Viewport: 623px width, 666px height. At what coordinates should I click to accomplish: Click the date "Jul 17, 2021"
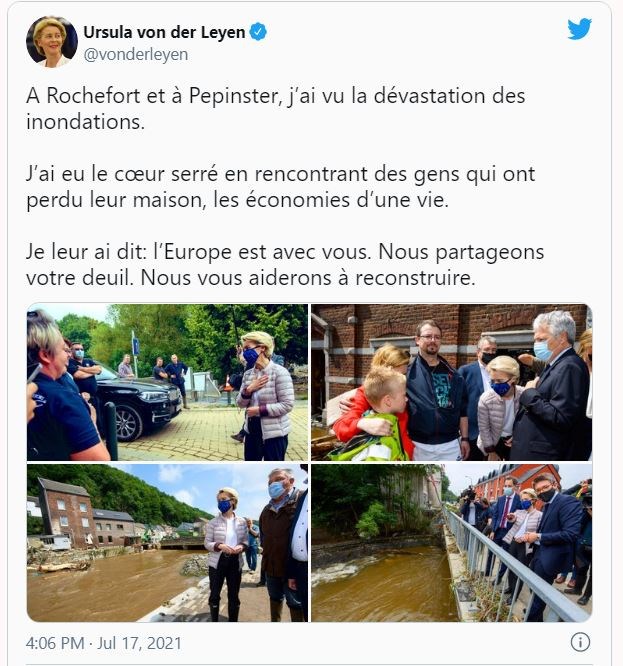(x=139, y=643)
